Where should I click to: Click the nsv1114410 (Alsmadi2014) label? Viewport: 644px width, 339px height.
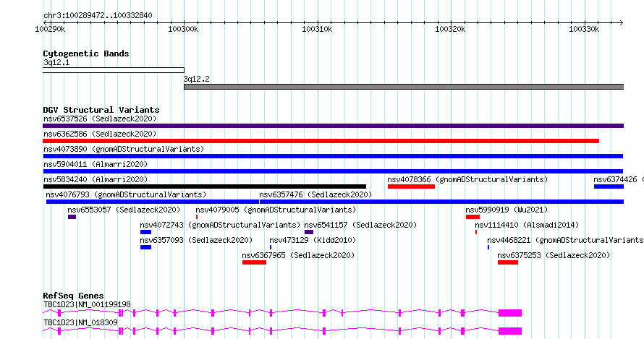(527, 225)
